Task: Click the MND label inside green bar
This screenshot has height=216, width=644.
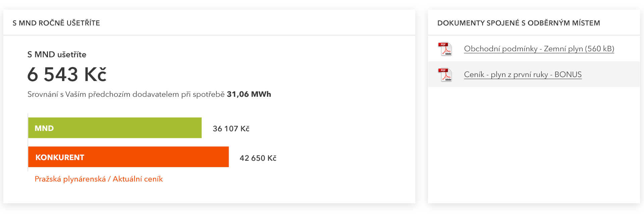Action: 44,128
